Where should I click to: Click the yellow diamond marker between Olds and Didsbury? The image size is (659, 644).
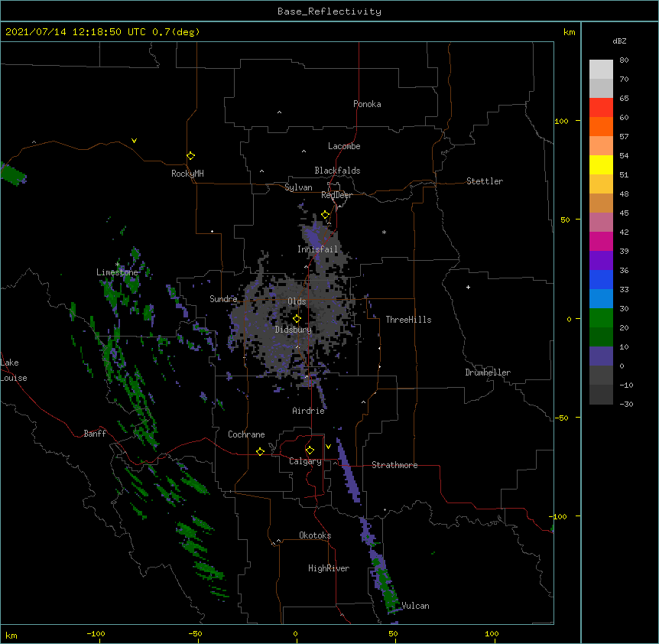click(297, 318)
